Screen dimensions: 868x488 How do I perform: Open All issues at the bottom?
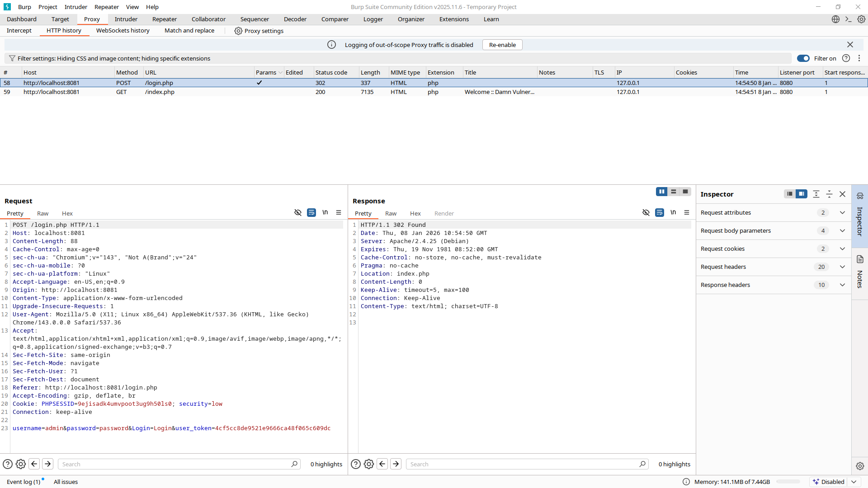coord(66,482)
